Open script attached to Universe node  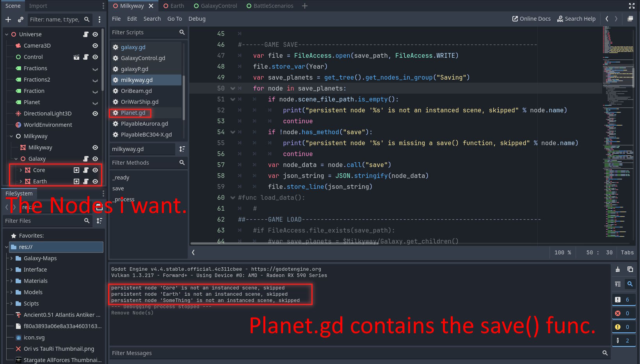86,34
